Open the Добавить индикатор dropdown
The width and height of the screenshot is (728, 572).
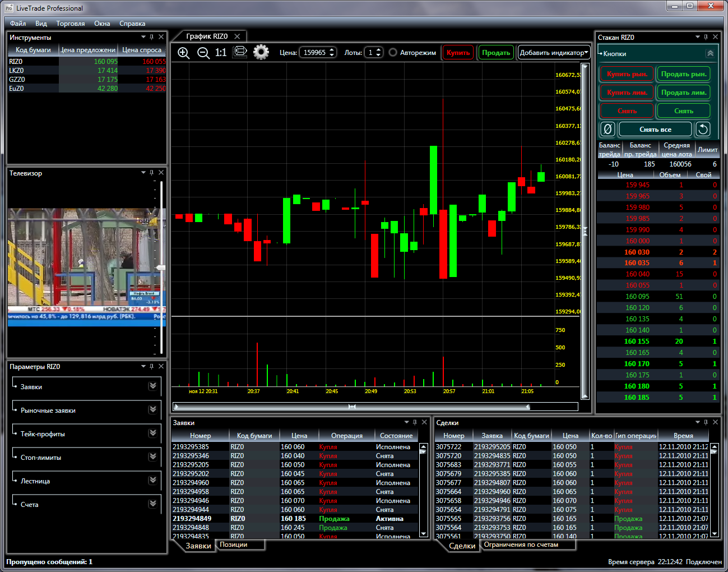(x=554, y=53)
